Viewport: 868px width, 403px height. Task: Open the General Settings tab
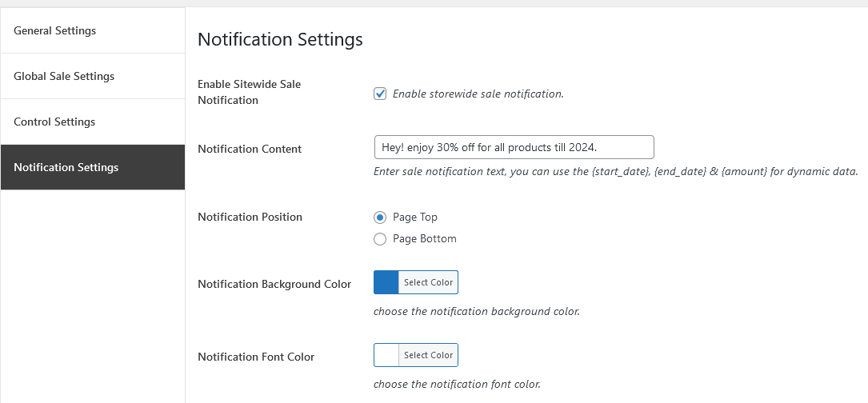tap(93, 30)
